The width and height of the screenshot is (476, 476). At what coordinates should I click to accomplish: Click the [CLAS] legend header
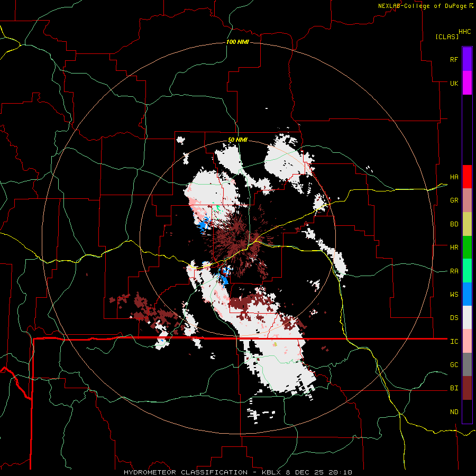point(447,36)
